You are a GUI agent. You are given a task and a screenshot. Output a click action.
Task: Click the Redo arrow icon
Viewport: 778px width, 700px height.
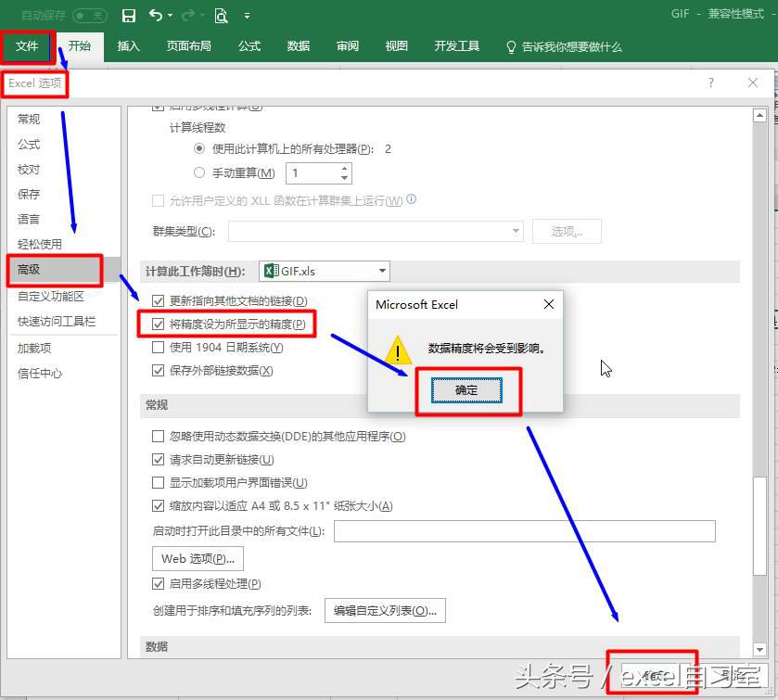[188, 16]
